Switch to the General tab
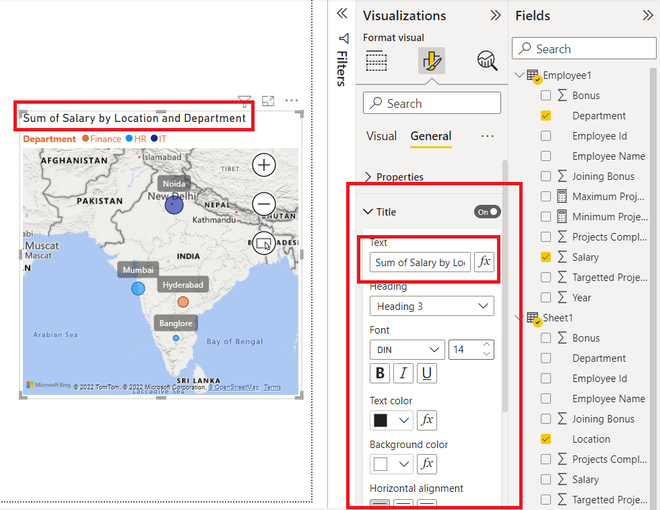Viewport: 660px width, 510px height. pyautogui.click(x=431, y=136)
